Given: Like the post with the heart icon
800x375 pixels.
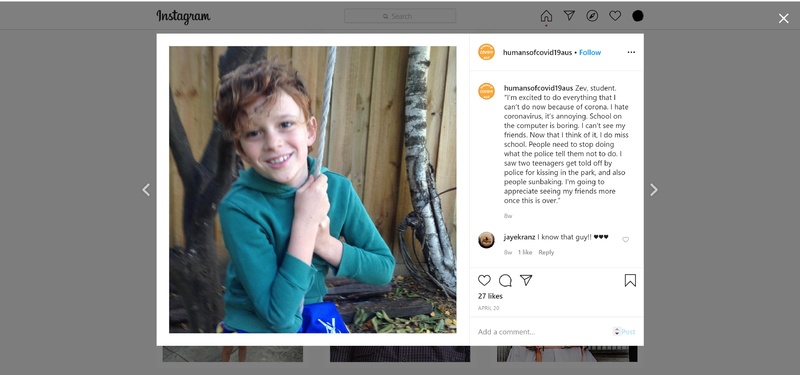Looking at the screenshot, I should (484, 280).
